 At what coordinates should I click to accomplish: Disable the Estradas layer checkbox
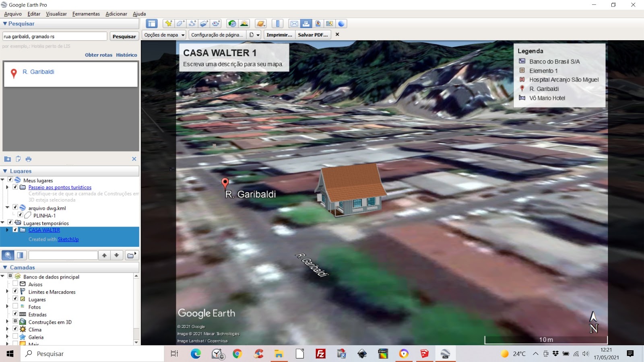click(15, 314)
